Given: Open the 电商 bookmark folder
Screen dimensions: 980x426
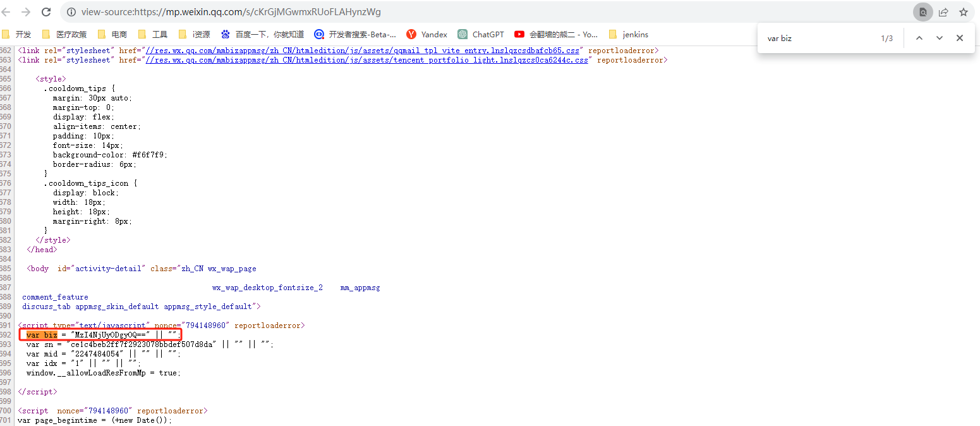Looking at the screenshot, I should [x=112, y=35].
